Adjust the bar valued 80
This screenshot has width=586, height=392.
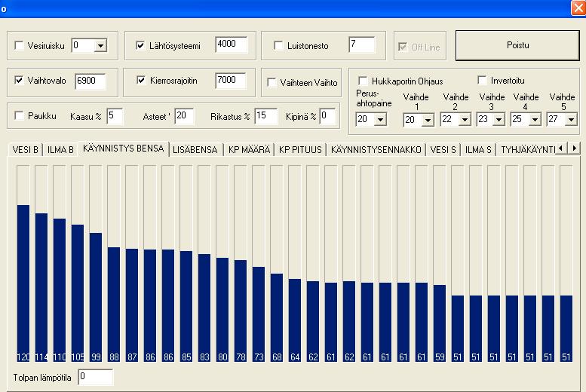222,263
